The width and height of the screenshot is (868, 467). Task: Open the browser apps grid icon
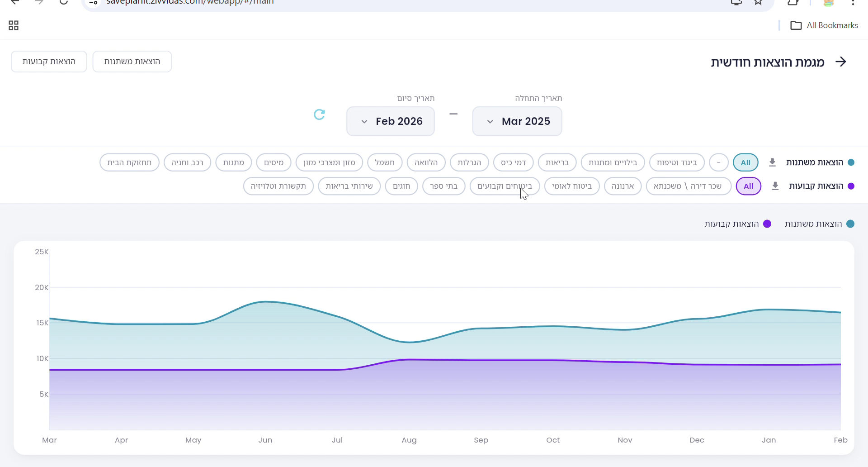[x=14, y=25]
